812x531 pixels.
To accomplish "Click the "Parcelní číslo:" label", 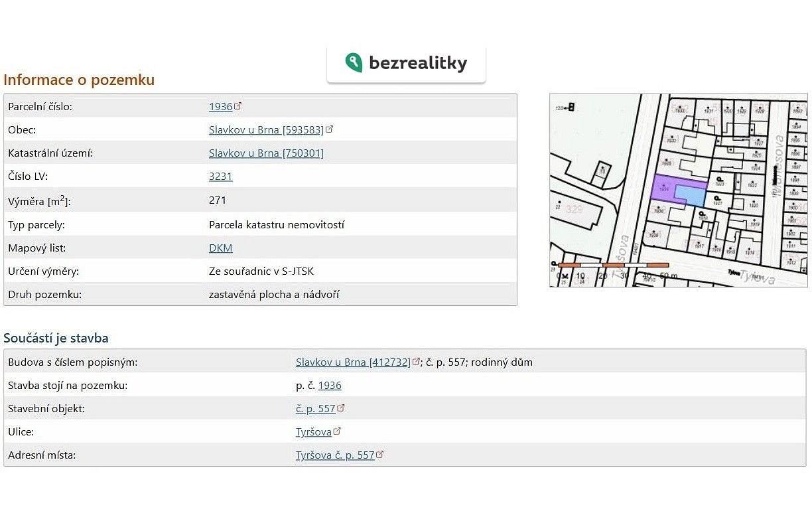I will (40, 106).
